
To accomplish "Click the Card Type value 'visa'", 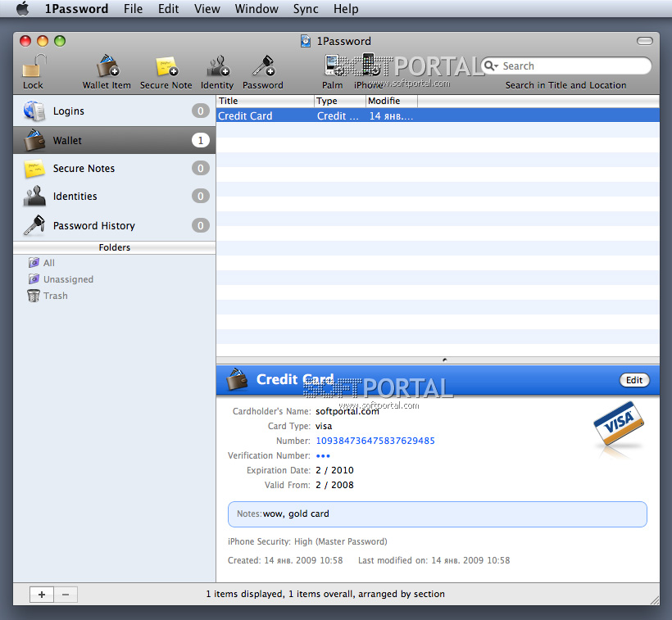I will pos(324,426).
